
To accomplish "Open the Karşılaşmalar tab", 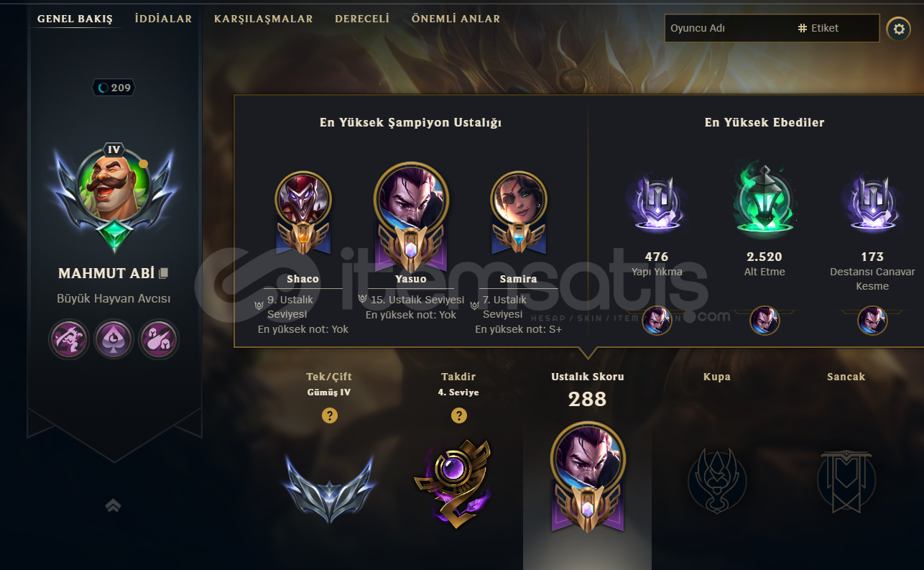I will 263,19.
